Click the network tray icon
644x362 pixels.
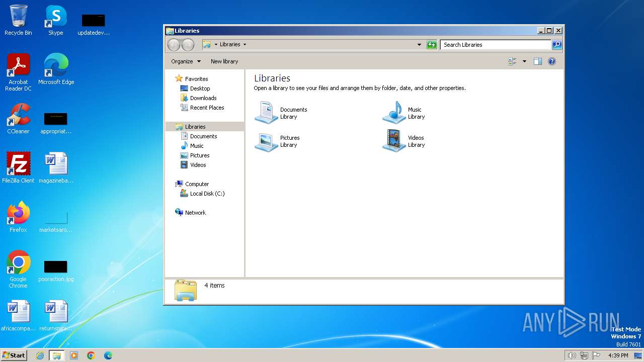pos(584,355)
